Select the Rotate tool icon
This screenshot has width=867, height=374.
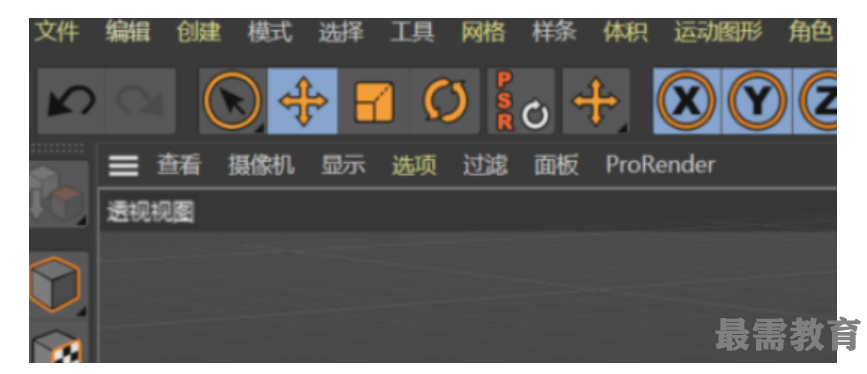tap(445, 101)
